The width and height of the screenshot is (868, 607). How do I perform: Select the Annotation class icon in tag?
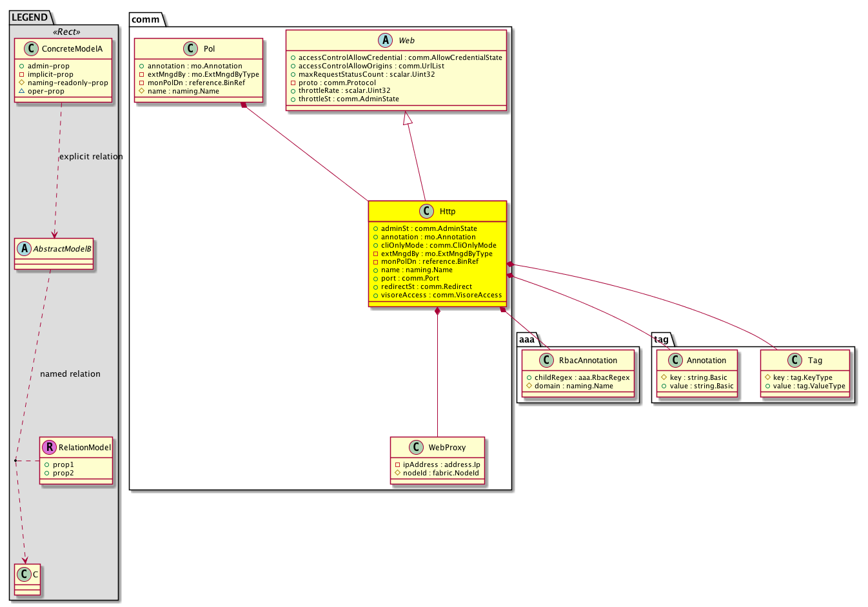[675, 361]
